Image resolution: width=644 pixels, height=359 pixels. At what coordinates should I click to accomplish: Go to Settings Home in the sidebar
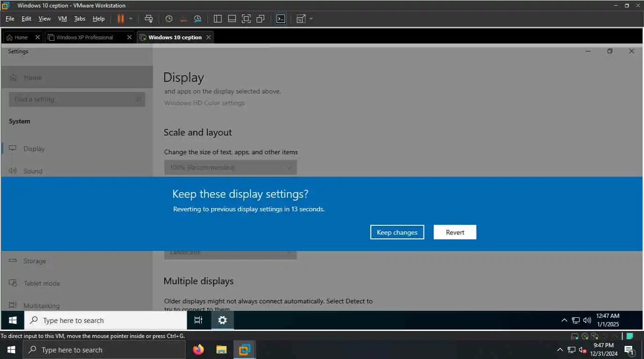pyautogui.click(x=77, y=78)
